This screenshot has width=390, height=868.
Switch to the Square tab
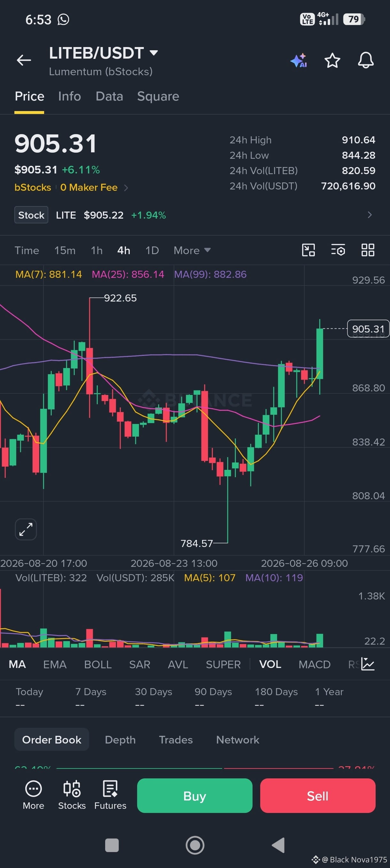(158, 96)
